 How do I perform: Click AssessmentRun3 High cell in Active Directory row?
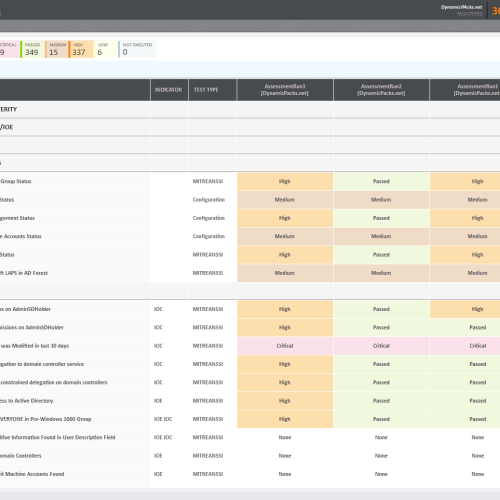[285, 401]
